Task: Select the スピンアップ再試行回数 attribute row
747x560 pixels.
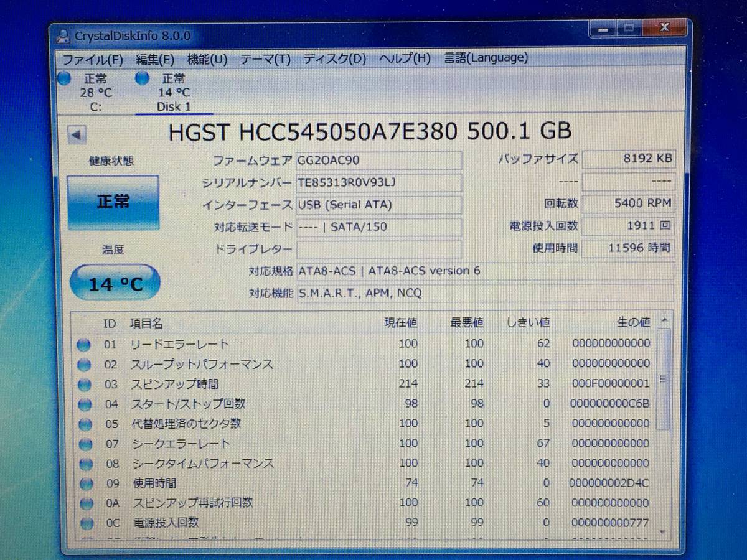Action: click(364, 503)
